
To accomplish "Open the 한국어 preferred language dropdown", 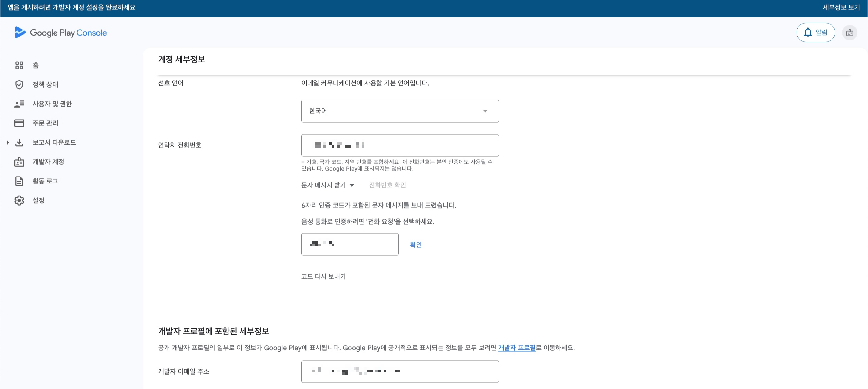I will click(x=400, y=111).
